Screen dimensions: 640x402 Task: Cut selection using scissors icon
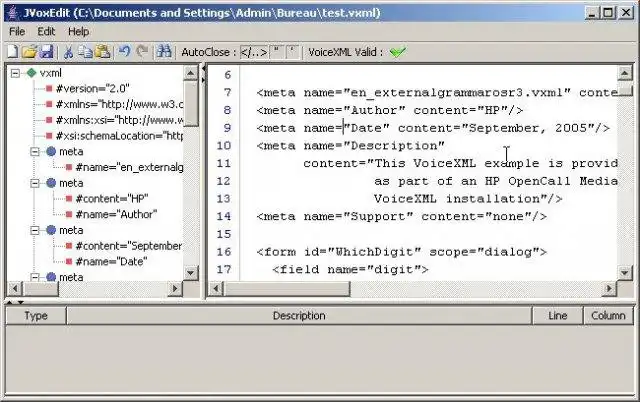tap(68, 52)
